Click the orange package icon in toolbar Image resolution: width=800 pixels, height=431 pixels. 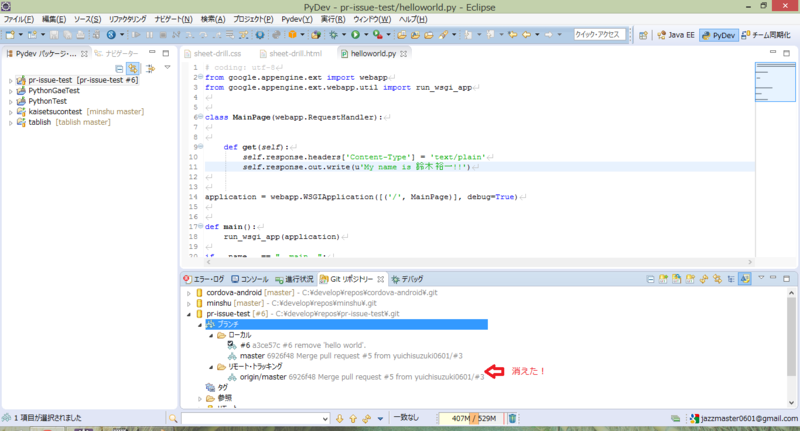click(292, 35)
